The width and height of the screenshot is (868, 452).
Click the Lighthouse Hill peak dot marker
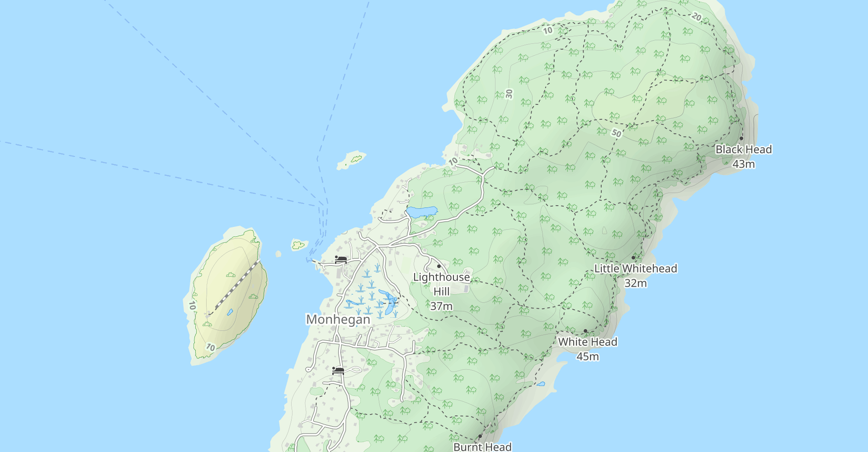point(439,266)
